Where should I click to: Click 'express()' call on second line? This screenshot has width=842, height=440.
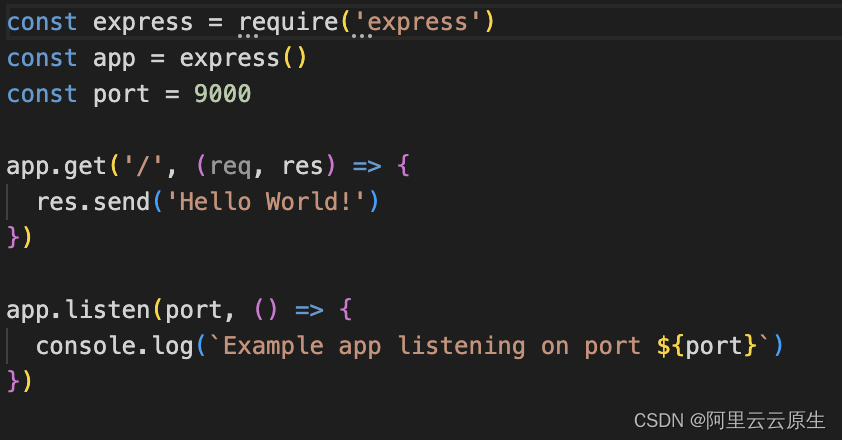point(243,59)
